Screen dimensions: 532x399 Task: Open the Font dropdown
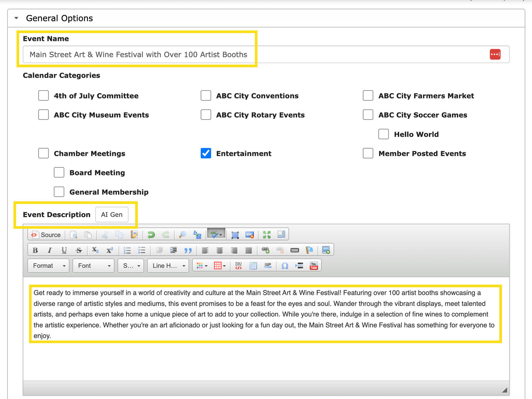pos(93,266)
